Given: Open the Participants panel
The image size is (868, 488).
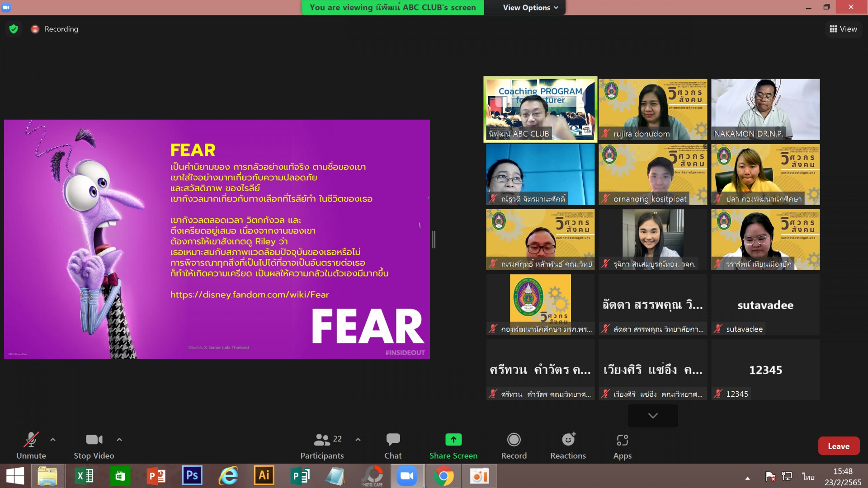Looking at the screenshot, I should point(322,446).
